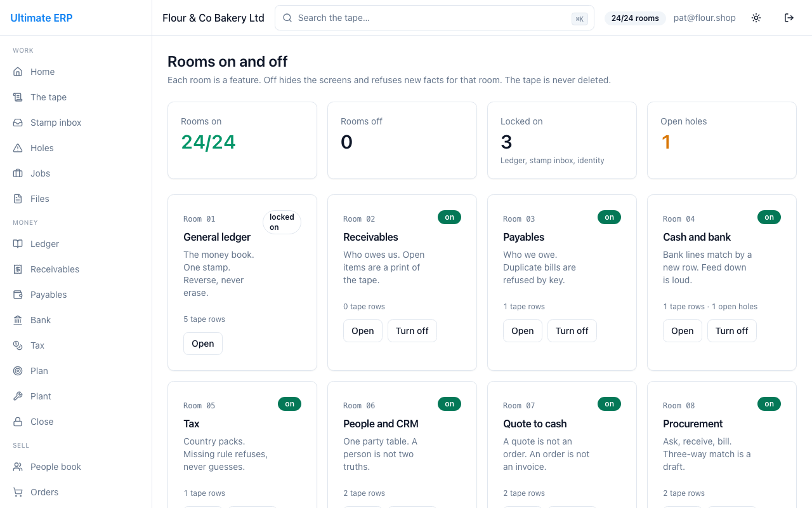This screenshot has width=812, height=508.
Task: Open the Payables room
Action: [523, 331]
